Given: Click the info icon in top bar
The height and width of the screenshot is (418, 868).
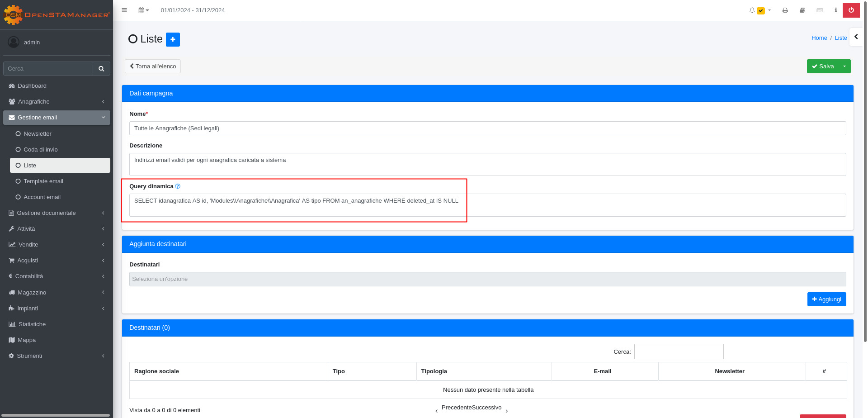Looking at the screenshot, I should pos(835,10).
